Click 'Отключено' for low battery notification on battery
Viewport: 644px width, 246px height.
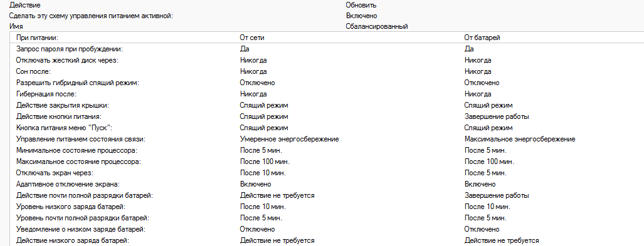click(482, 229)
